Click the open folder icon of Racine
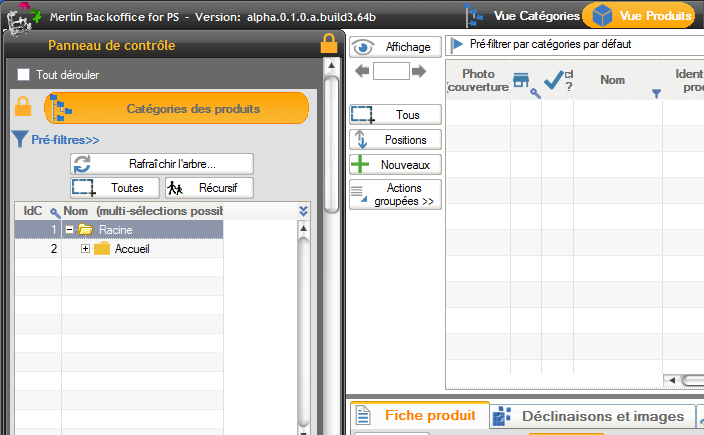Viewport: 704px width, 435px height. click(85, 229)
